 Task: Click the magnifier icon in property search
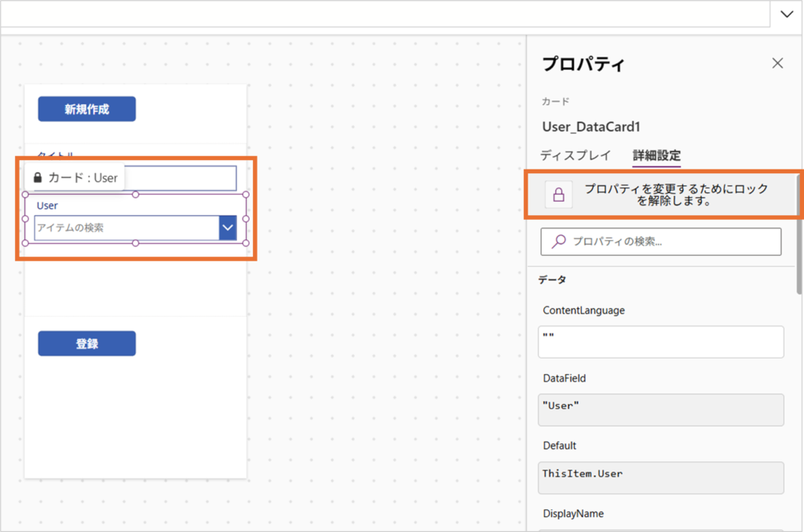click(559, 242)
